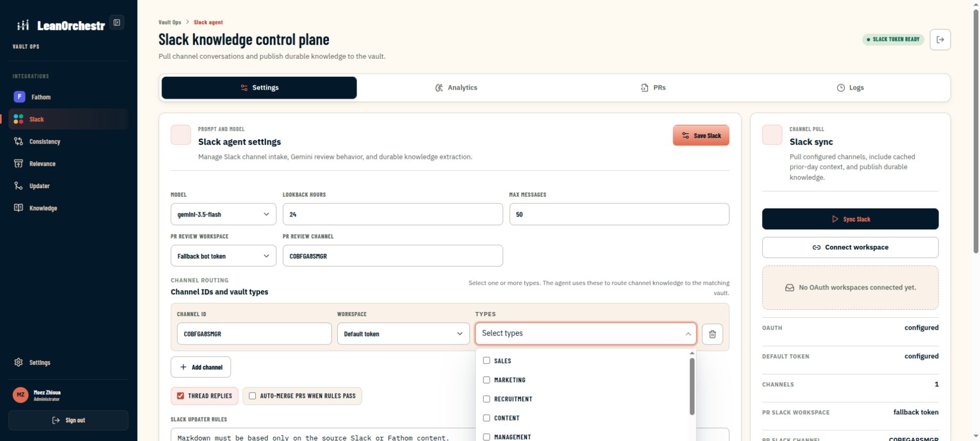Screen dimensions: 980x441
Task: Click the inbox icon in OAuth notice
Action: coord(790,287)
